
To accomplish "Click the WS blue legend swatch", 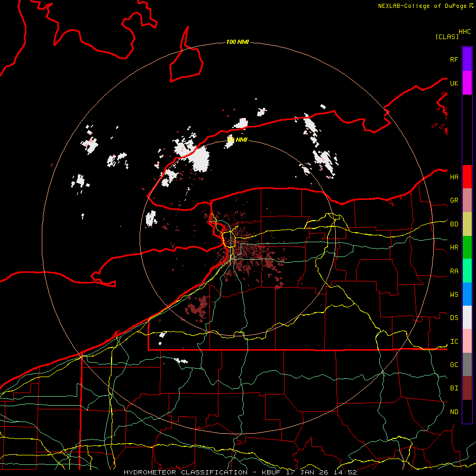I will 467,294.
